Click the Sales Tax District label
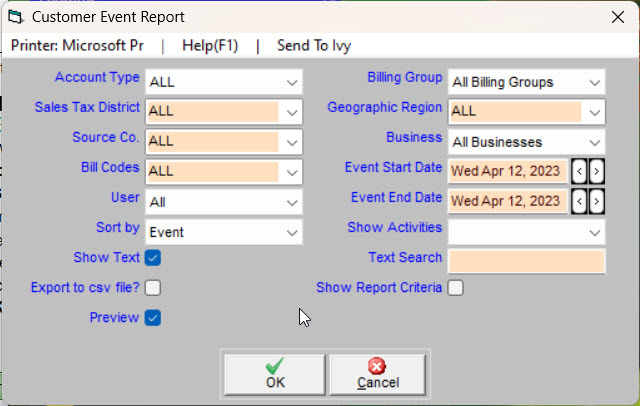Image resolution: width=640 pixels, height=406 pixels. click(87, 107)
